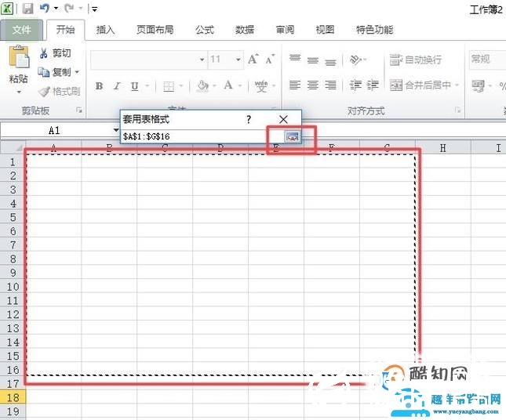506x420 pixels.
Task: Align text to bottom
Action: click(x=330, y=62)
